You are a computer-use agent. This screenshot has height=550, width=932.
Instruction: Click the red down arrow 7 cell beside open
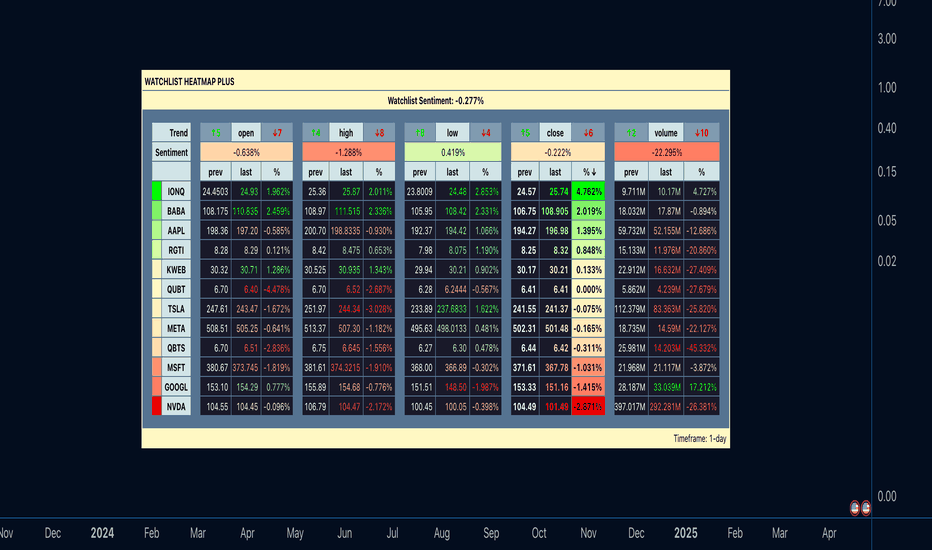tap(277, 133)
